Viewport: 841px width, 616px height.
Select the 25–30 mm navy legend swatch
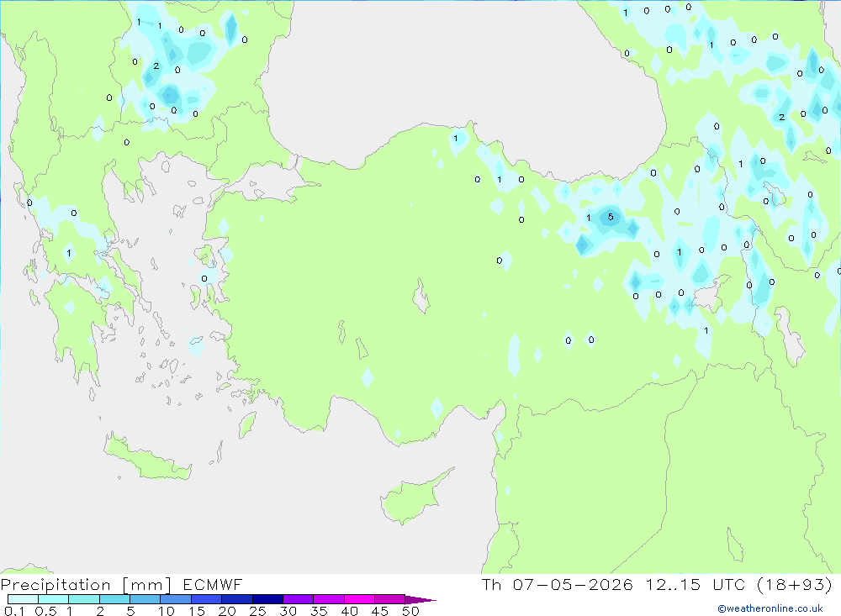pos(267,599)
